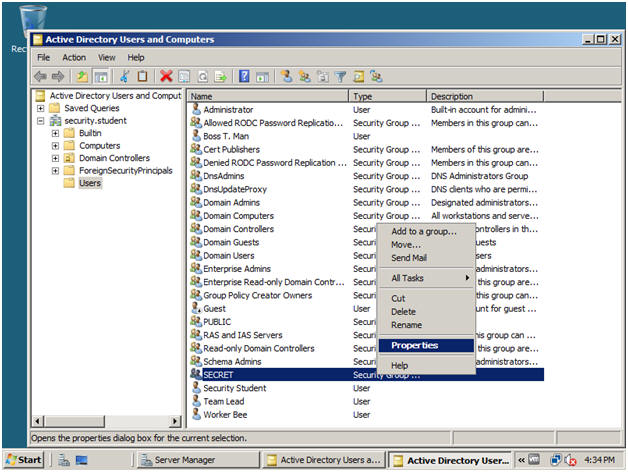Image resolution: width=628 pixels, height=472 pixels.
Task: Click the Domain Controllers folder icon in tree
Action: 69,157
